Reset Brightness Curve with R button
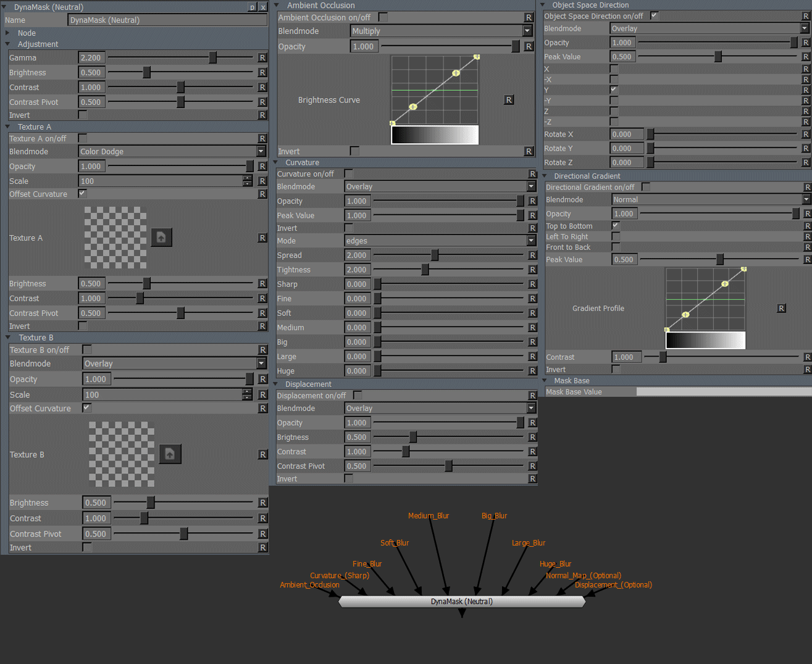 pos(509,100)
